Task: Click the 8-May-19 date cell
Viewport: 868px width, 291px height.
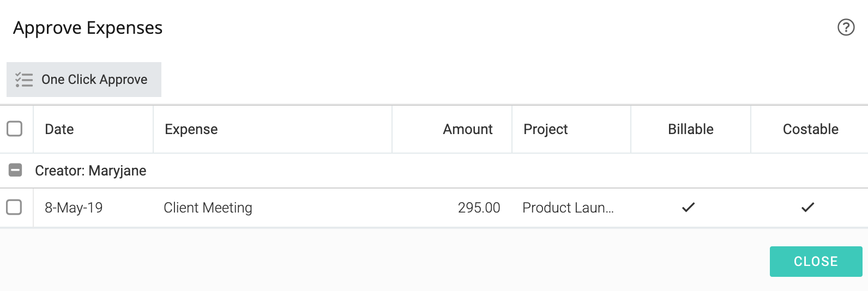Action: (x=74, y=208)
